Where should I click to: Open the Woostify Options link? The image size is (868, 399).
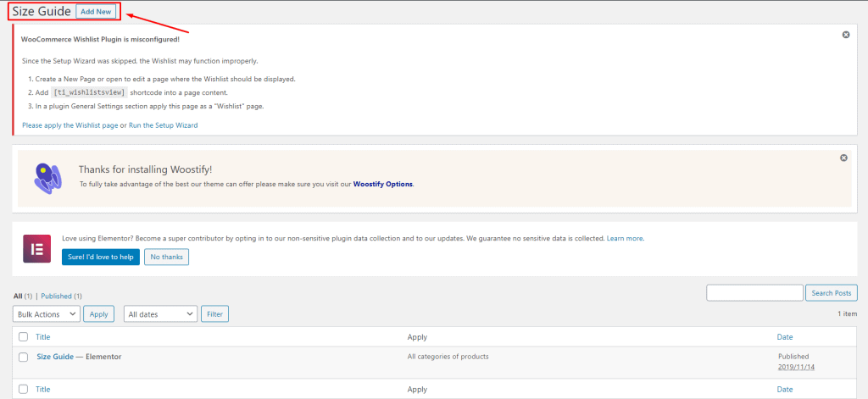(x=383, y=185)
